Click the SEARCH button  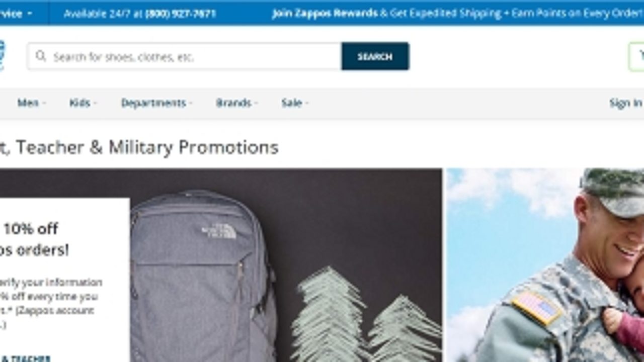coord(375,56)
